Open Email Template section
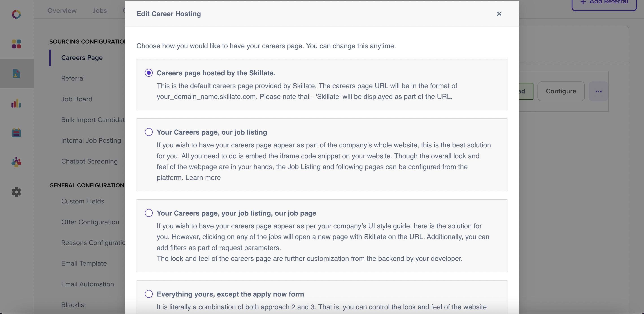 [84, 264]
